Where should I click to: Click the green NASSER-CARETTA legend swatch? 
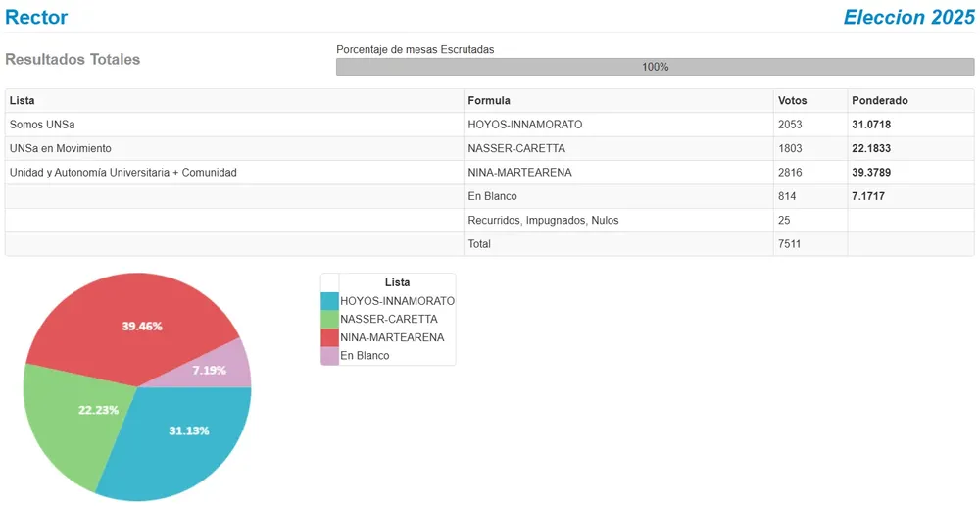click(x=329, y=320)
